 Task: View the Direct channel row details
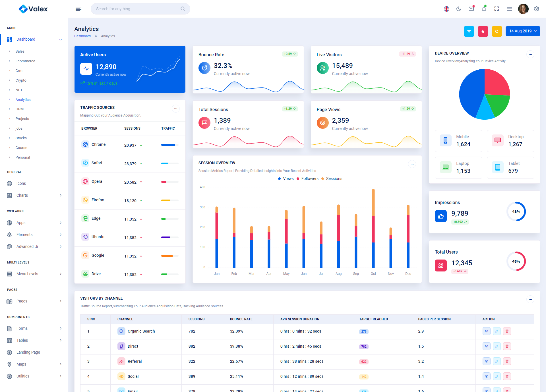coord(487,346)
